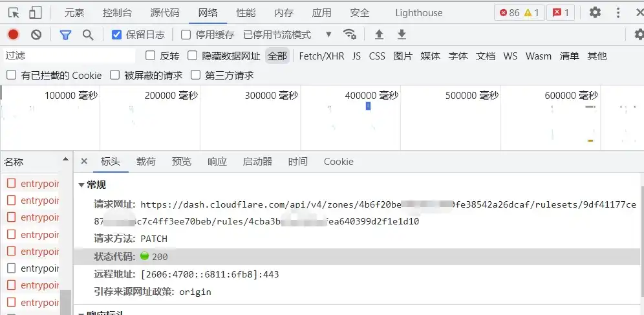Filter requests by Fetch/XHR

point(321,56)
